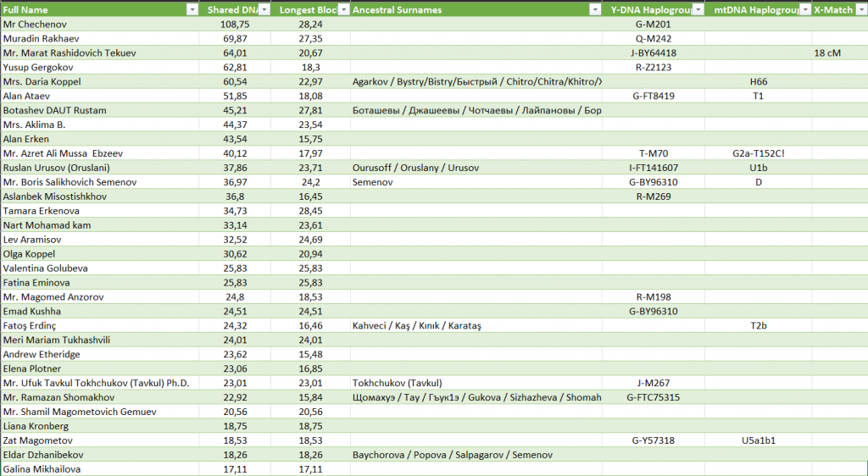868x476 pixels.
Task: Select the Galina Mikhailova name cell
Action: click(x=42, y=469)
